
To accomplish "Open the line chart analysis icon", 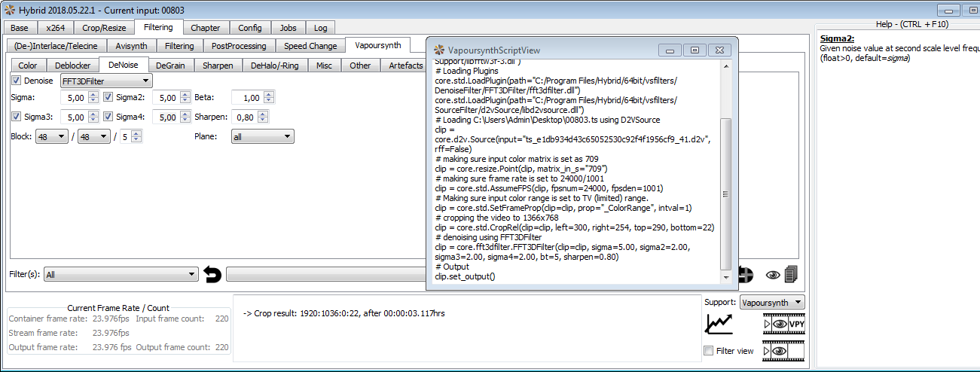I will point(718,324).
